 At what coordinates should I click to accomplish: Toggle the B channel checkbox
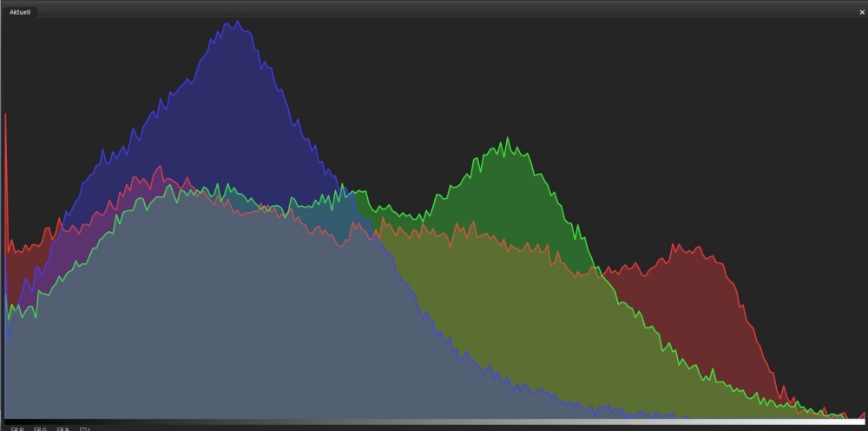61,429
